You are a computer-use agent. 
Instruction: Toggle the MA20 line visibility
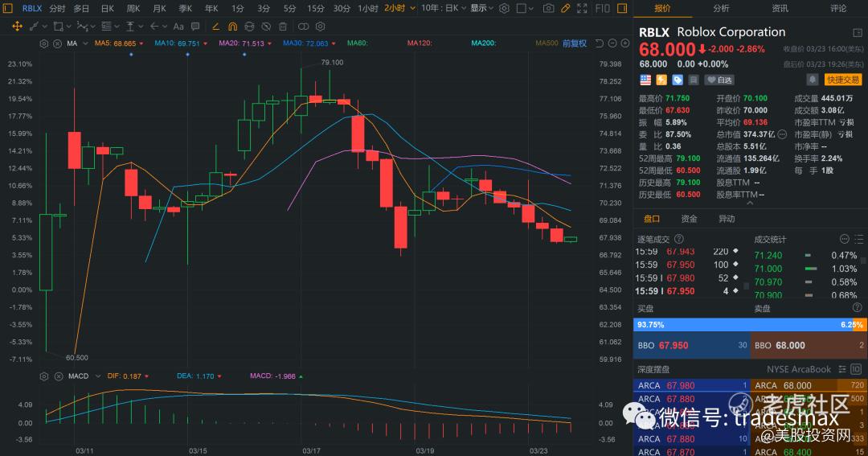click(244, 43)
